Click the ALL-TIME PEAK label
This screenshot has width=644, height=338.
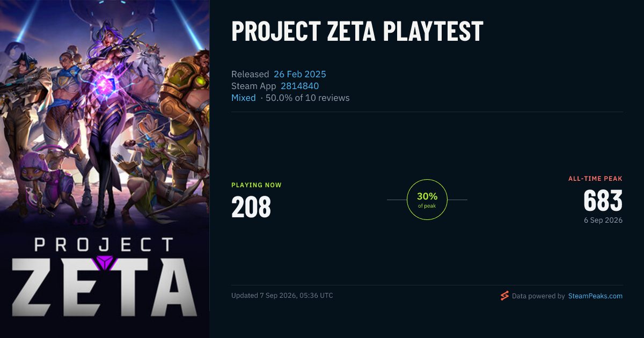pyautogui.click(x=596, y=179)
